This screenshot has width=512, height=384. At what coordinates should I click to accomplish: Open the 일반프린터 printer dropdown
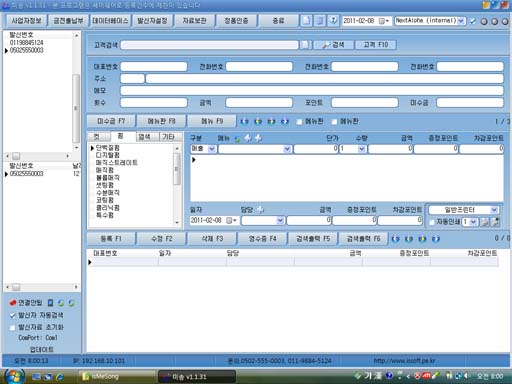point(494,210)
